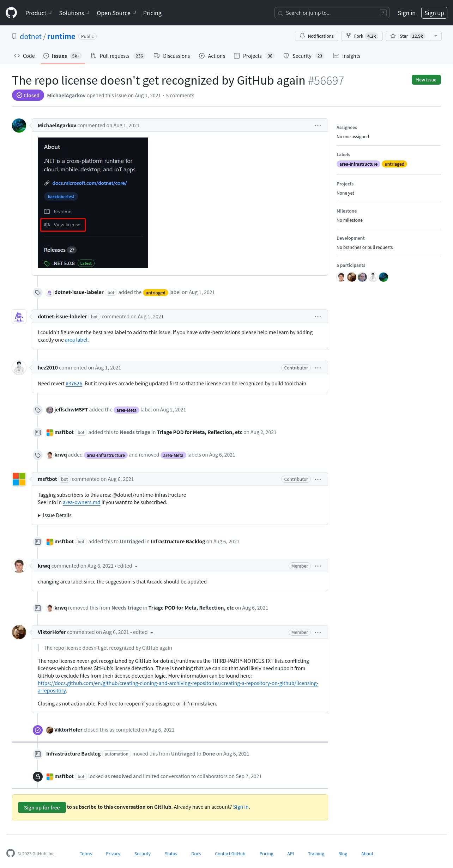
Task: Open the star lists dropdown arrow
Action: click(436, 36)
